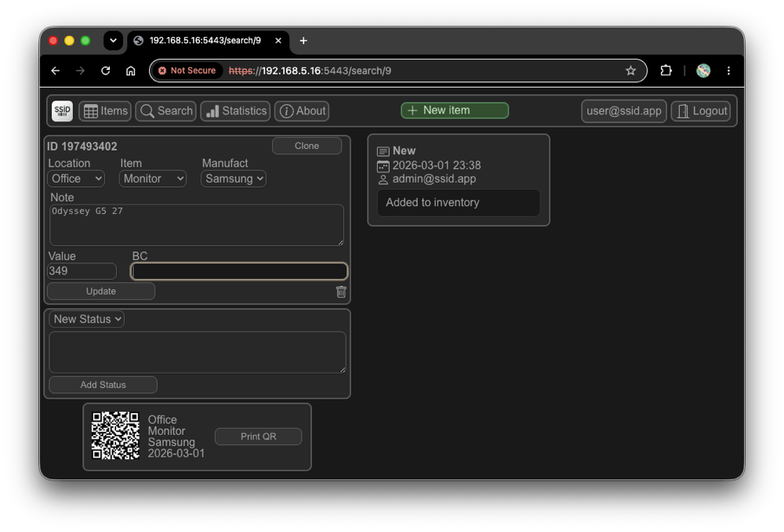Open the Statistics page
Image resolution: width=784 pixels, height=532 pixels.
[235, 111]
